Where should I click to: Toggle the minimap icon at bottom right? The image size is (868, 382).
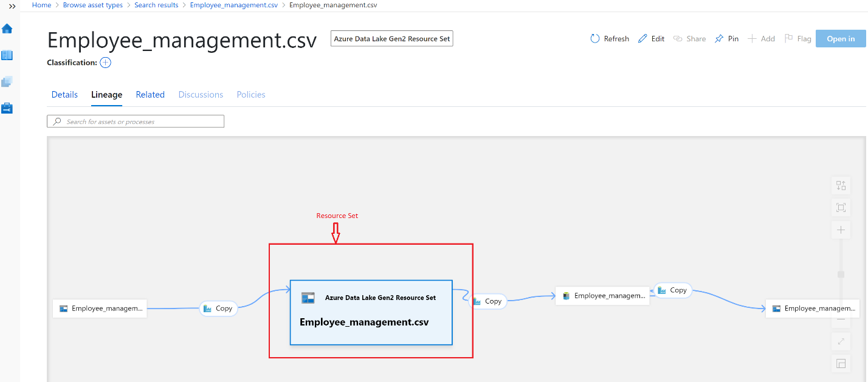[841, 363]
